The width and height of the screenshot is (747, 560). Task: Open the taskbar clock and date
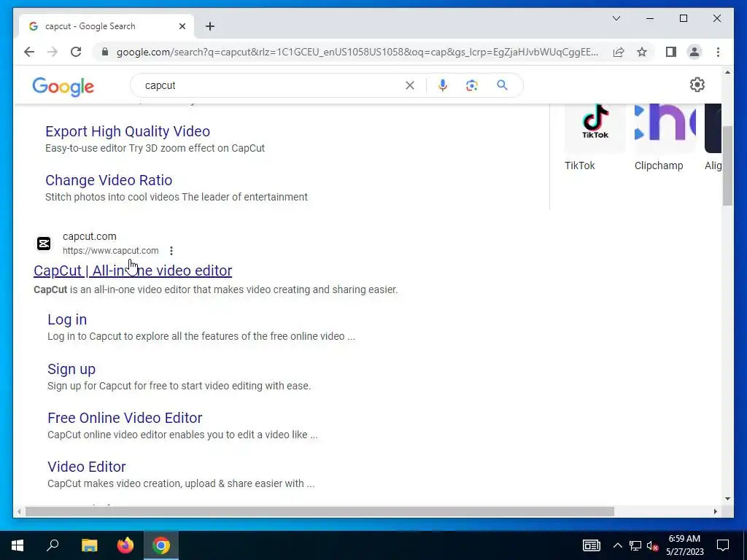click(x=684, y=545)
